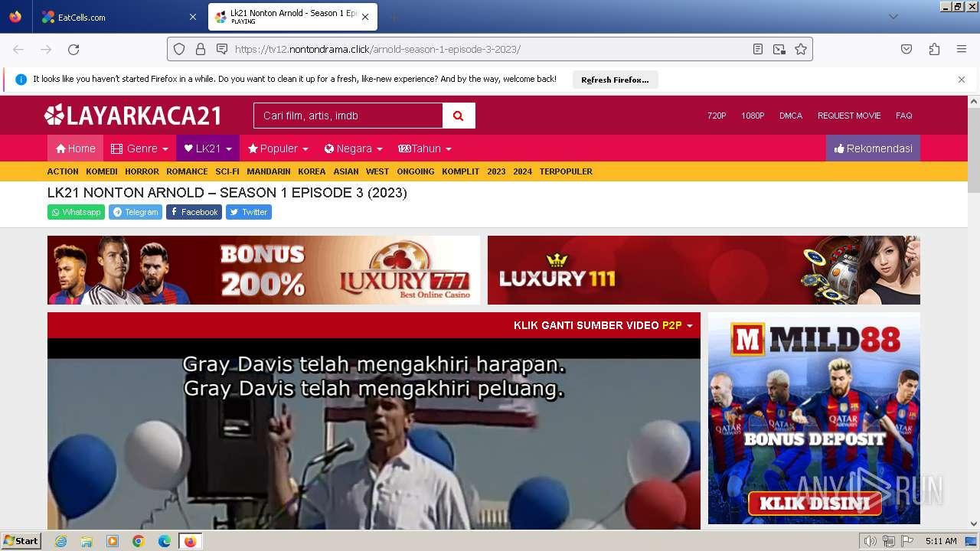Show site security padlock info

[201, 49]
